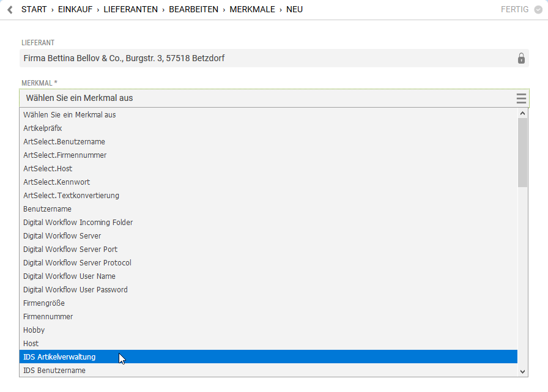Click the dropdown list scrollbar thumb
Viewport: 548px width, 392px height.
pyautogui.click(x=522, y=152)
